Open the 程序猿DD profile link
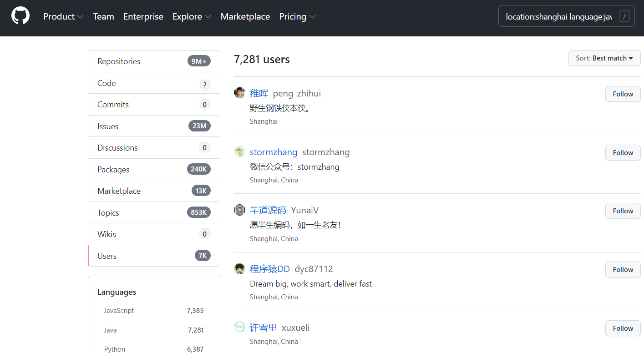Image resolution: width=644 pixels, height=353 pixels. 270,269
